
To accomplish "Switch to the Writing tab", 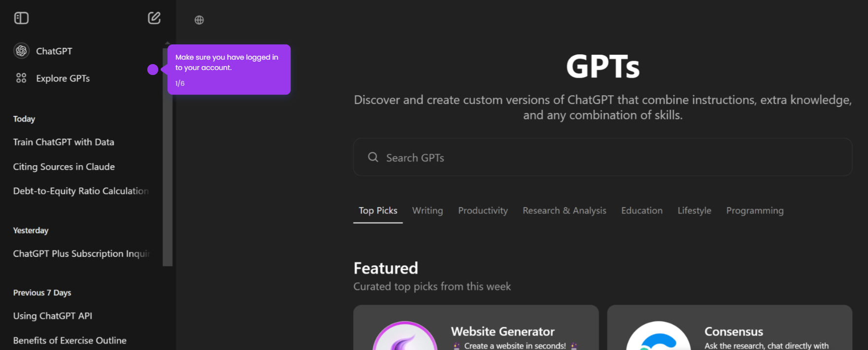I will (427, 211).
